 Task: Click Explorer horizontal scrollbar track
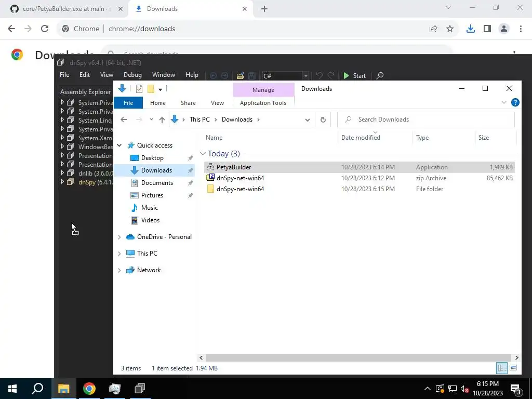click(x=358, y=357)
